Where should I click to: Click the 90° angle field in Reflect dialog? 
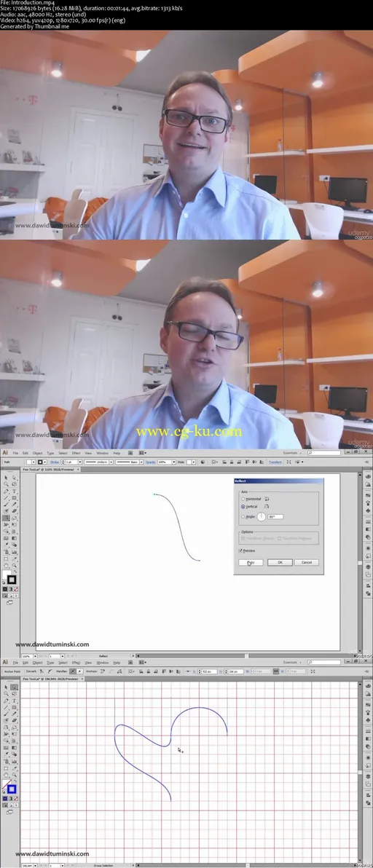pos(275,516)
